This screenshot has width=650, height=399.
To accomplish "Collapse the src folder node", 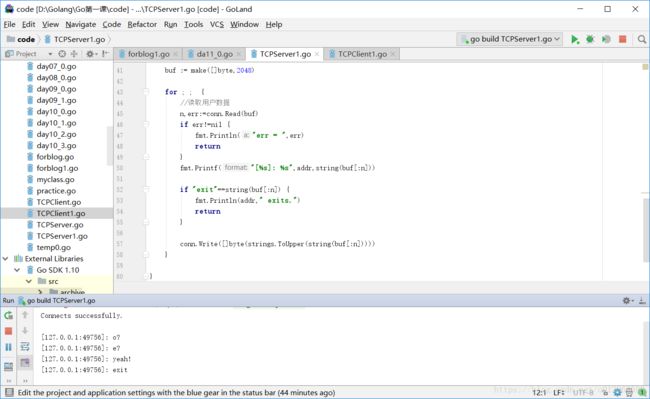I will click(x=29, y=281).
